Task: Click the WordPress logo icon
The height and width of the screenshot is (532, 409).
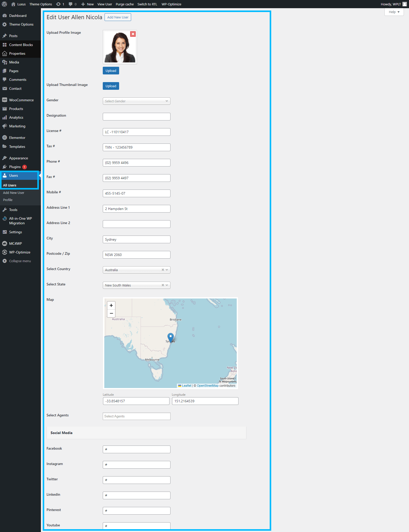Action: (4, 4)
